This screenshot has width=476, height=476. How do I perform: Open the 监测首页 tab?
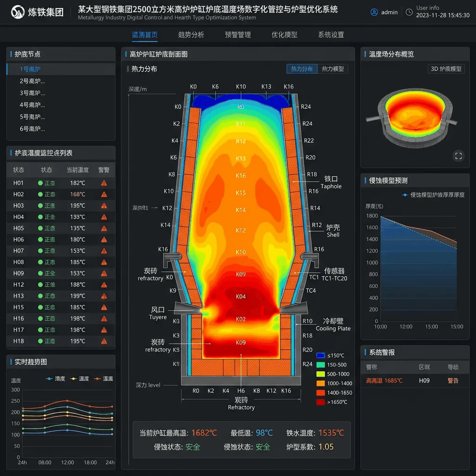pos(145,34)
